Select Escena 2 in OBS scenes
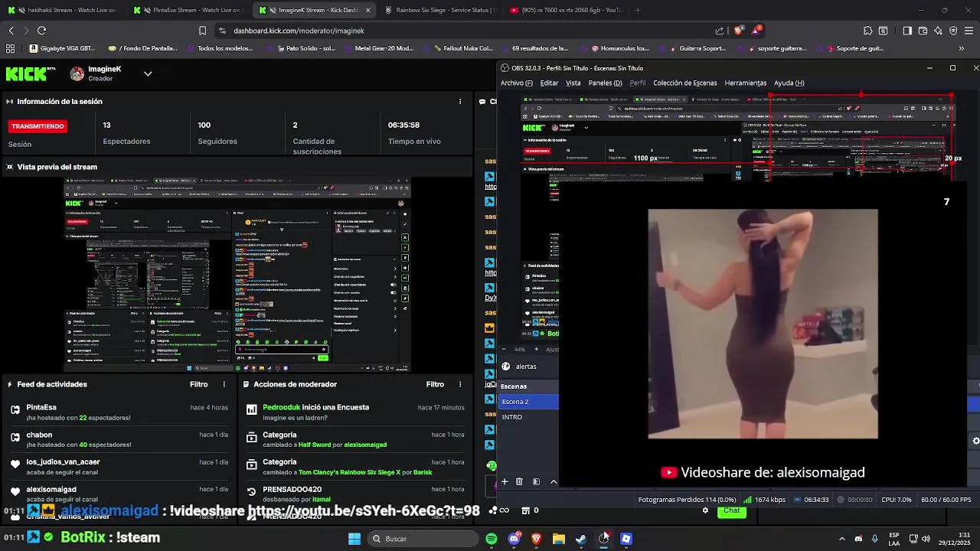The height and width of the screenshot is (551, 980). point(528,402)
